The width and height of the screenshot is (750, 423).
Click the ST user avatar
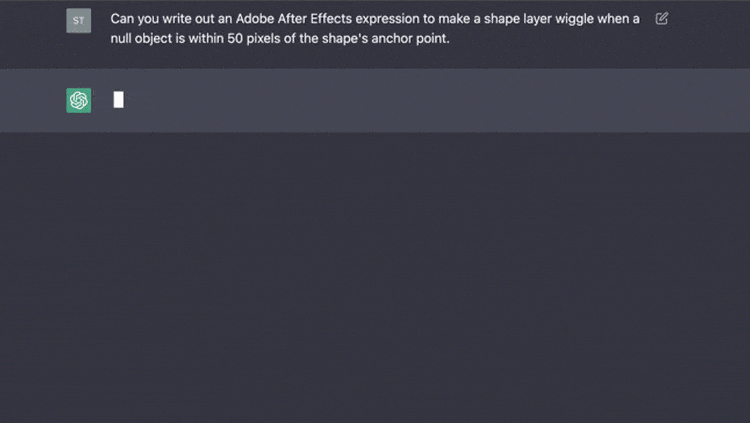tap(79, 20)
